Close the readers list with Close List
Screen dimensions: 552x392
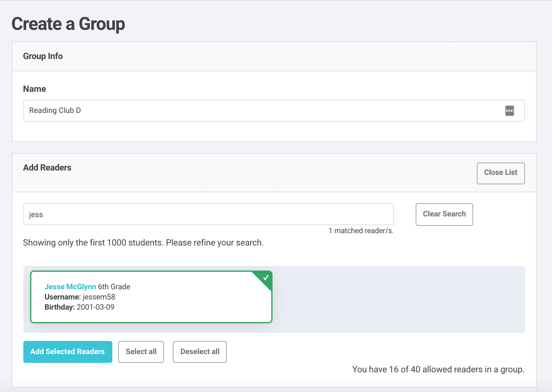tap(501, 173)
